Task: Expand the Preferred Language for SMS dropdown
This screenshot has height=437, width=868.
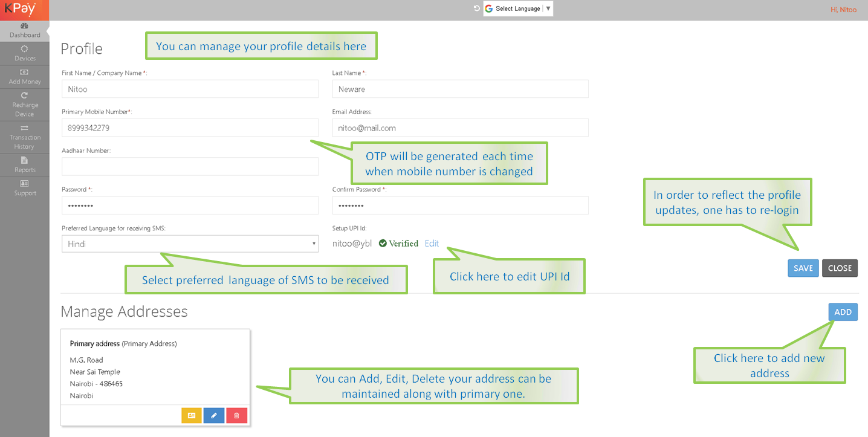Action: pos(190,244)
